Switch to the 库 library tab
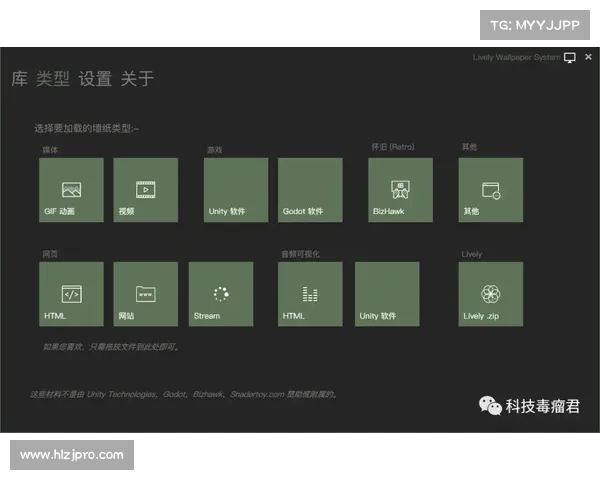 19,79
